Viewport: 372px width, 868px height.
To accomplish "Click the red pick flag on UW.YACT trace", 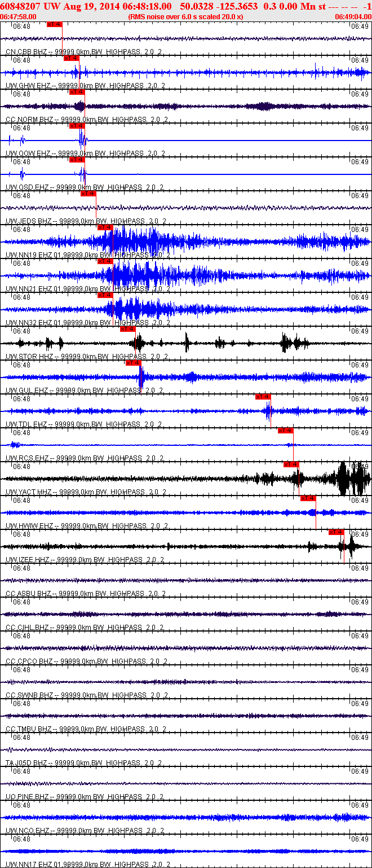I will tap(291, 464).
